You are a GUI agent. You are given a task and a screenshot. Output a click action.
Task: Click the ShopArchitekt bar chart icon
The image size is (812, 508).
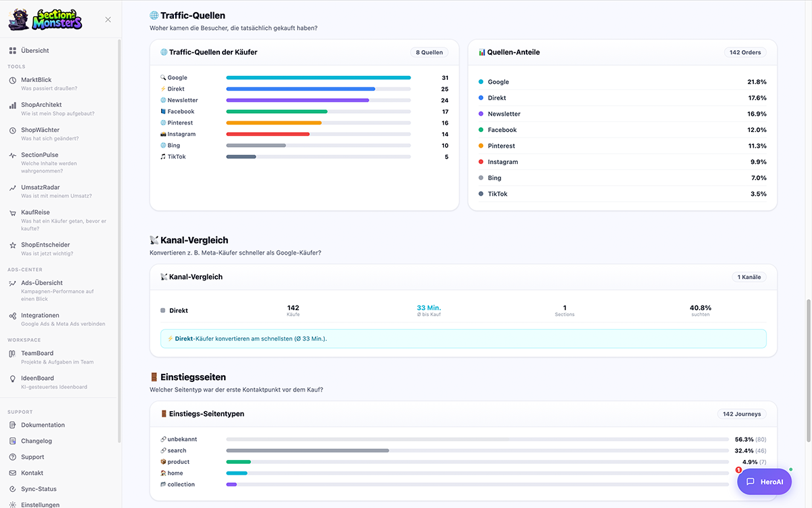[13, 106]
